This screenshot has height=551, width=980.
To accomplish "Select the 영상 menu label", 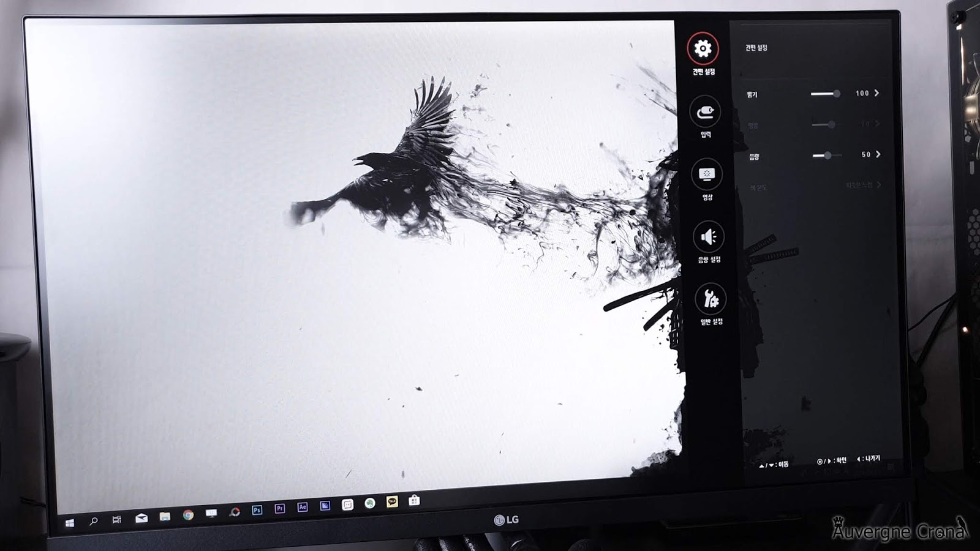I will tap(707, 197).
